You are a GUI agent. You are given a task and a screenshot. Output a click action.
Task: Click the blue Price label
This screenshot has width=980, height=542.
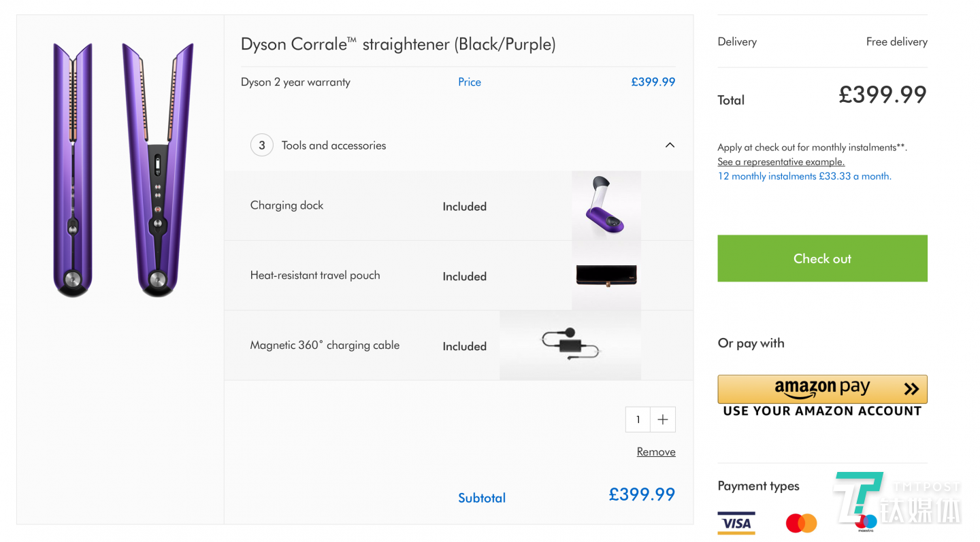(x=470, y=82)
